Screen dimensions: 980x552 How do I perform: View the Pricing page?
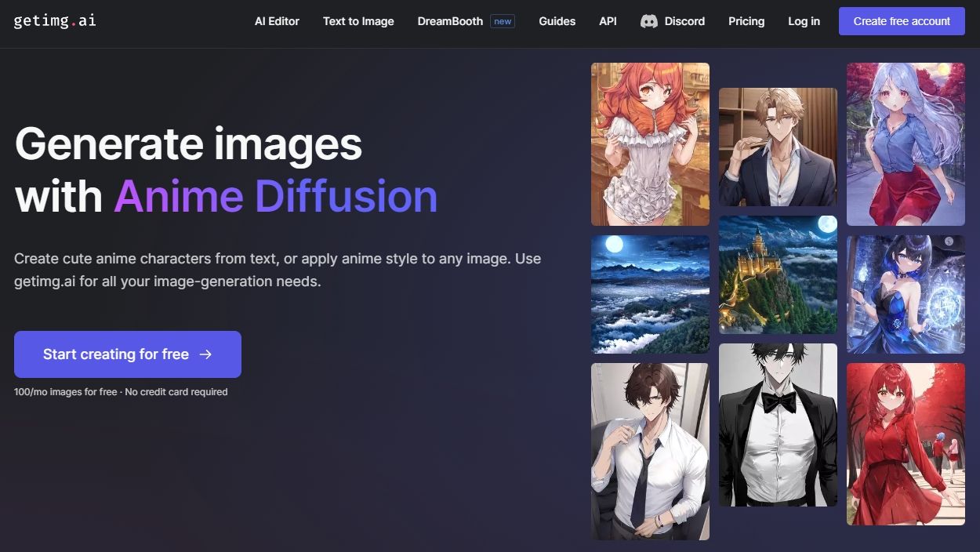(x=746, y=21)
